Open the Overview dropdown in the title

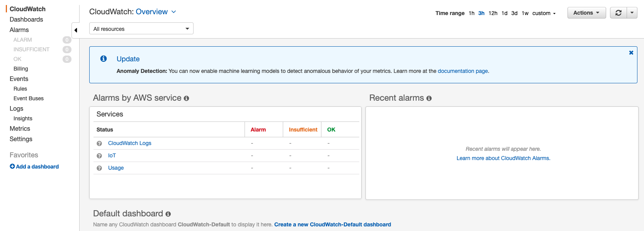point(156,12)
